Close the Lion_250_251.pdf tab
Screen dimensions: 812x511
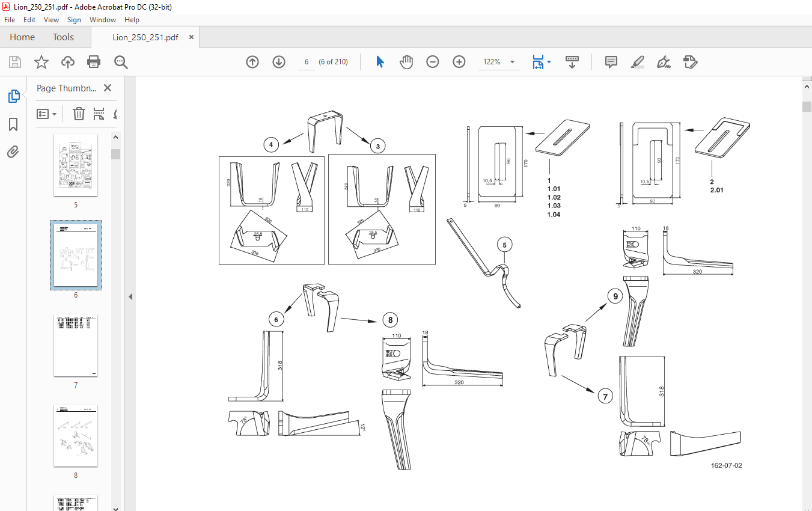[191, 37]
